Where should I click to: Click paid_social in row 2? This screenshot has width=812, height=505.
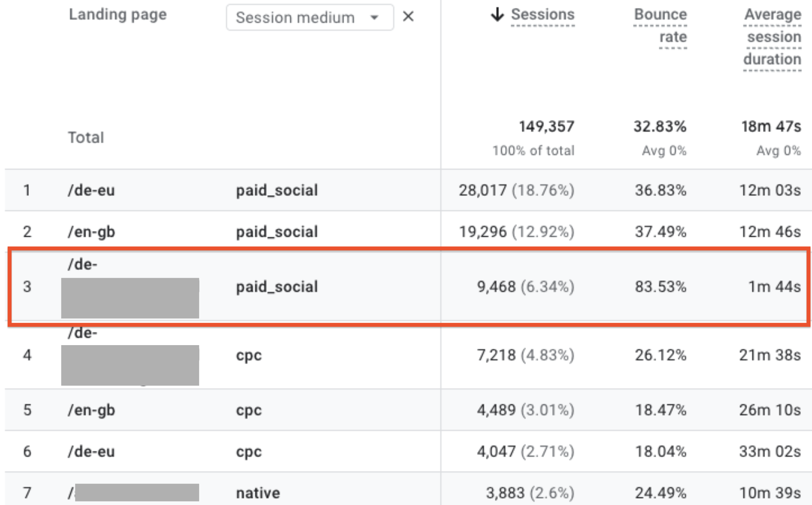[277, 232]
